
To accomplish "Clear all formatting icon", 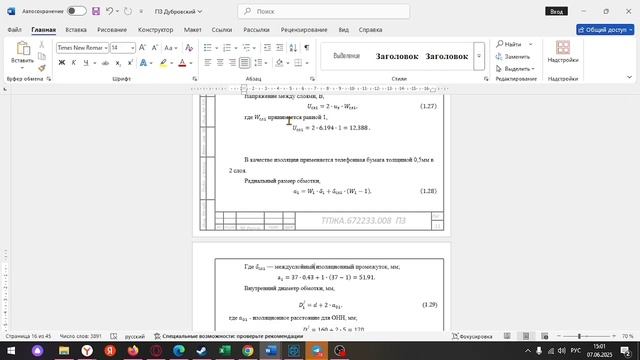I will click(x=189, y=48).
